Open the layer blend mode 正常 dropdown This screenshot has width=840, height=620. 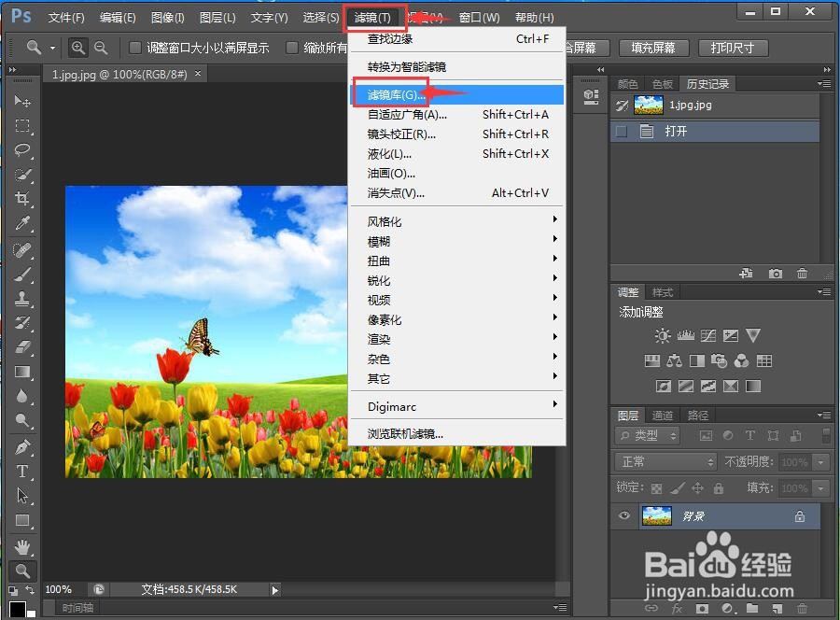point(665,461)
